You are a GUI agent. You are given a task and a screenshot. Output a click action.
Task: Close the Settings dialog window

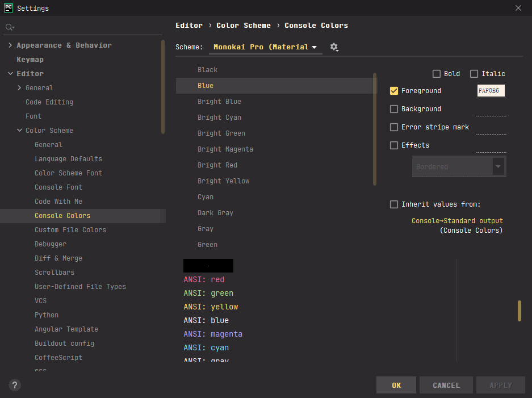coord(518,8)
